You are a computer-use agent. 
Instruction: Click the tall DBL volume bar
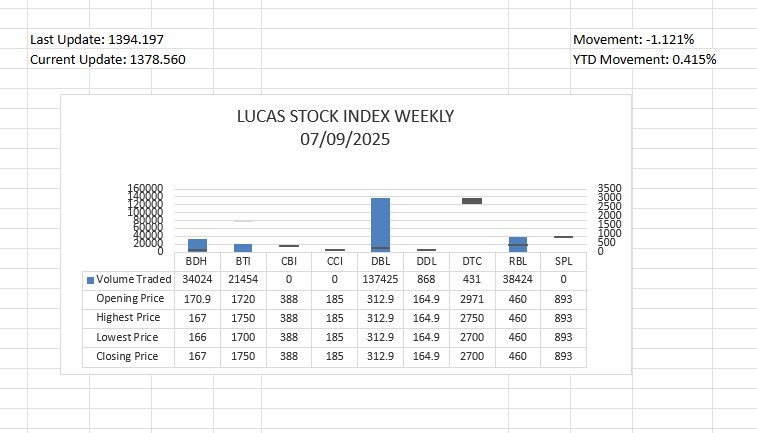pos(380,225)
